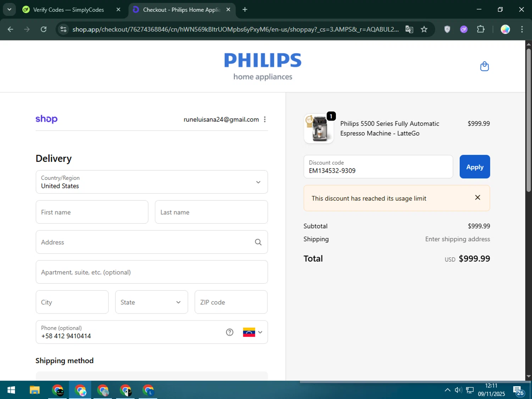This screenshot has height=399, width=532.
Task: Click the runeluisana24@gmail.com email text
Action: (221, 120)
